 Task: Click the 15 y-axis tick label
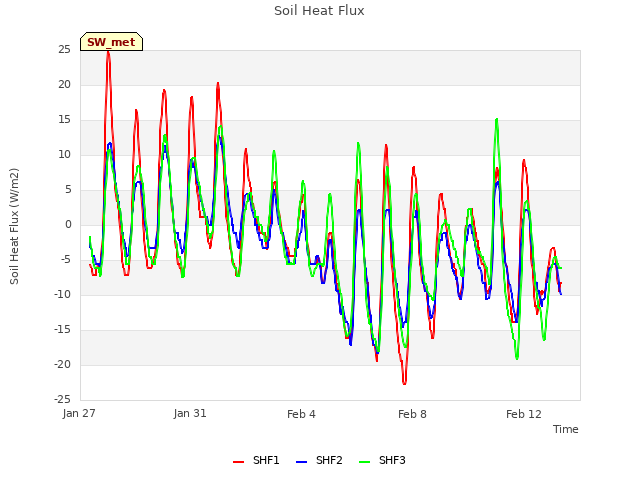tap(64, 120)
